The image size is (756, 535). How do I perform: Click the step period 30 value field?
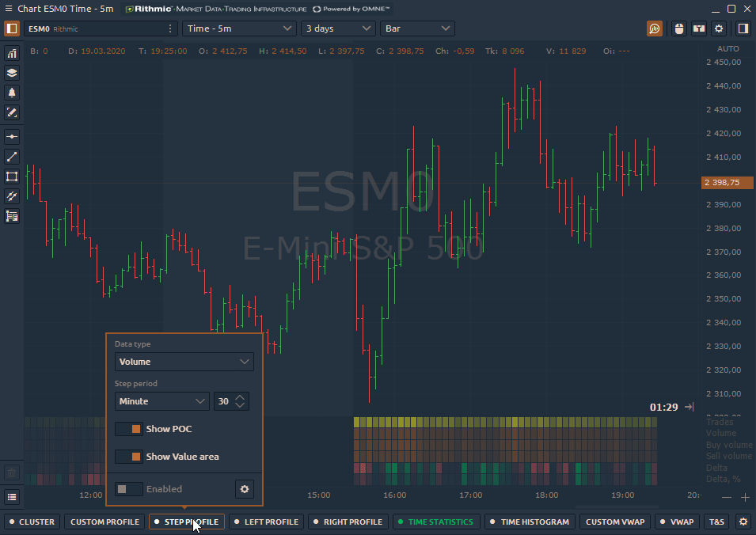coord(224,401)
